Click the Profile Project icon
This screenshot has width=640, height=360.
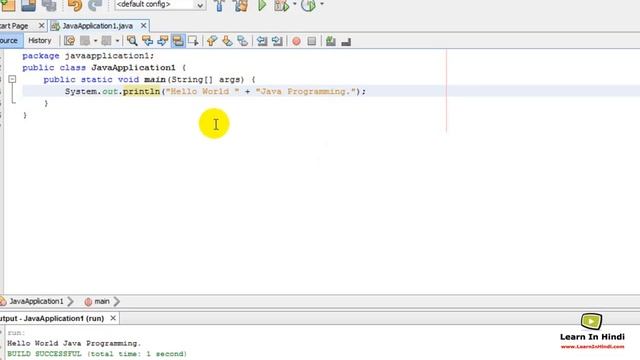tap(309, 5)
